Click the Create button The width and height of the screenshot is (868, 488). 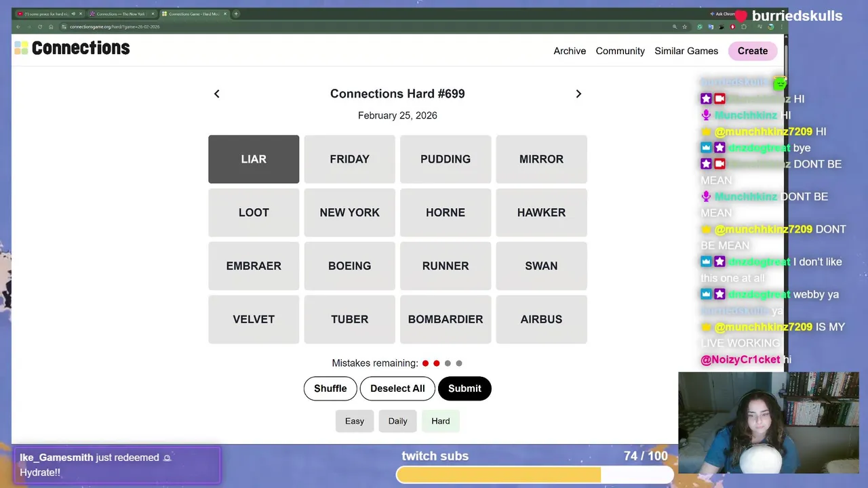tap(753, 51)
